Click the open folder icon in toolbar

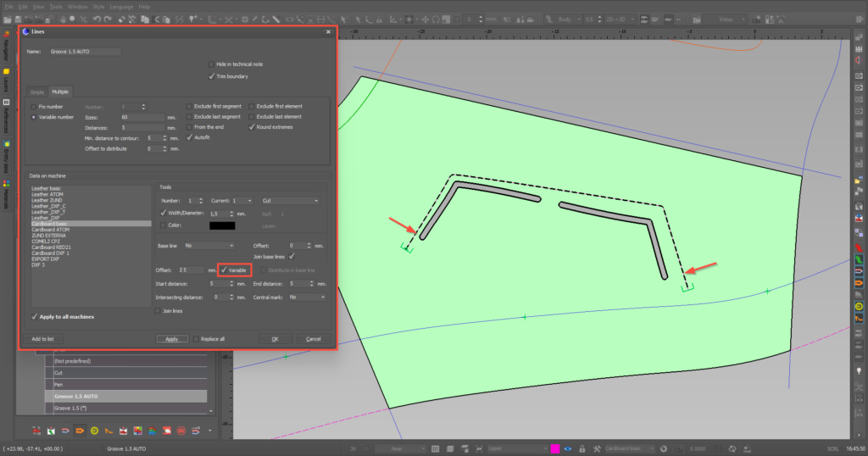[x=8, y=19]
